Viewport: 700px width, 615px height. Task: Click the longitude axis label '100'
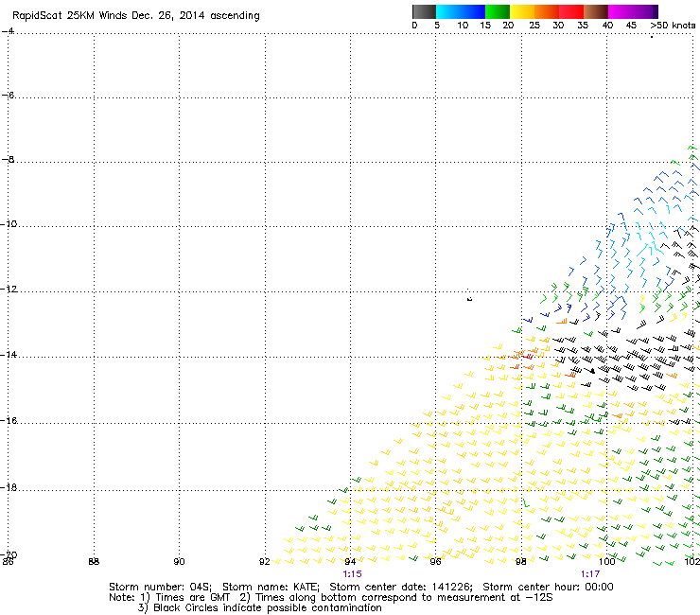(606, 561)
